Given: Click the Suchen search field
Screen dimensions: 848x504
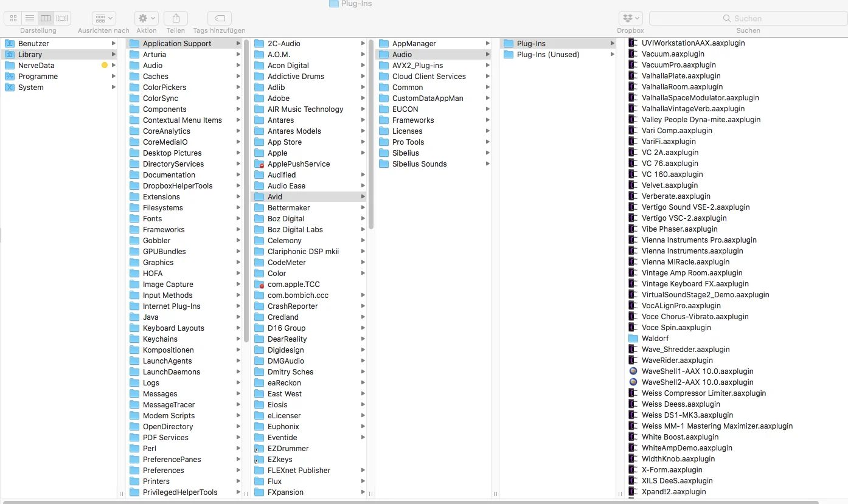Looking at the screenshot, I should tap(748, 18).
